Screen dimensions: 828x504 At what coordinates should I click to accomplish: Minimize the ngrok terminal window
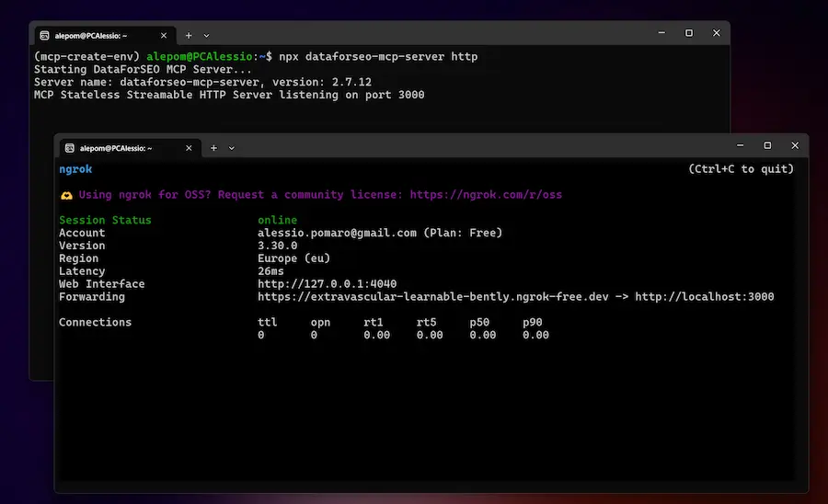739,145
